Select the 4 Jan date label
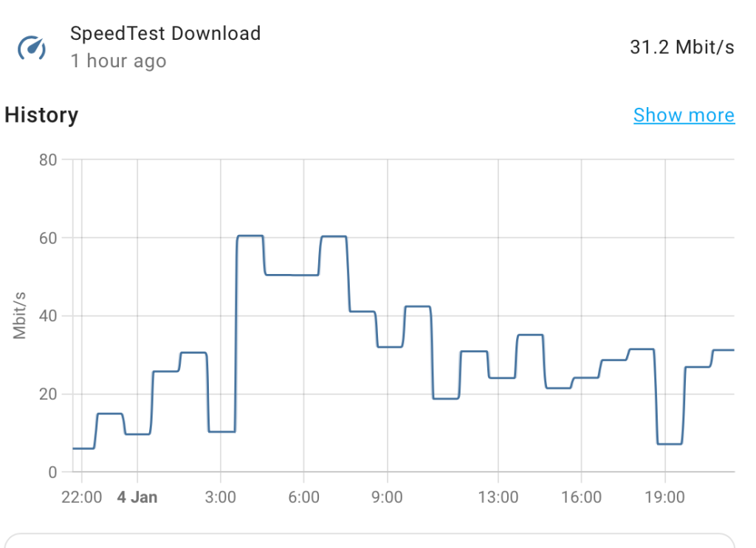The image size is (756, 548). tap(137, 497)
